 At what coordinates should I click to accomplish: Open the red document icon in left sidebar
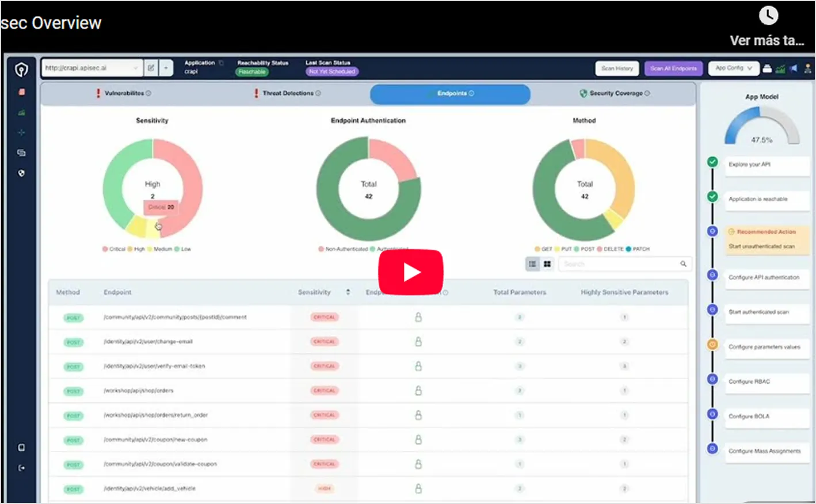click(22, 92)
